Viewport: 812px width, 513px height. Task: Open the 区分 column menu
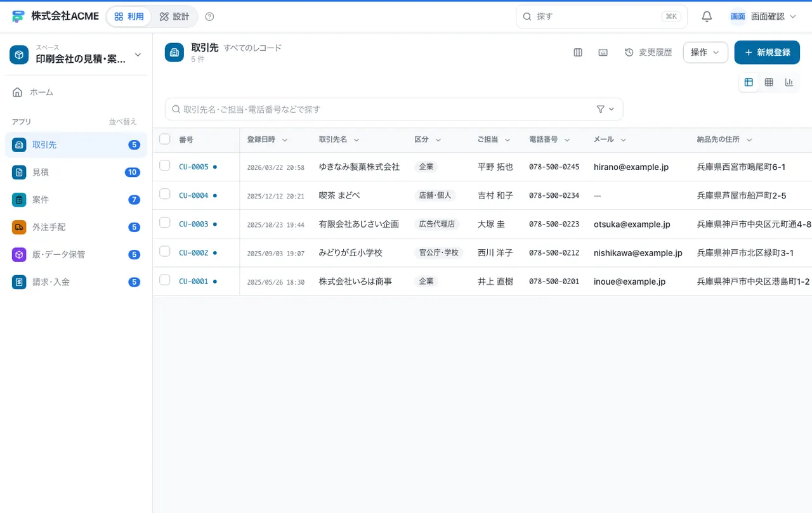pyautogui.click(x=438, y=140)
